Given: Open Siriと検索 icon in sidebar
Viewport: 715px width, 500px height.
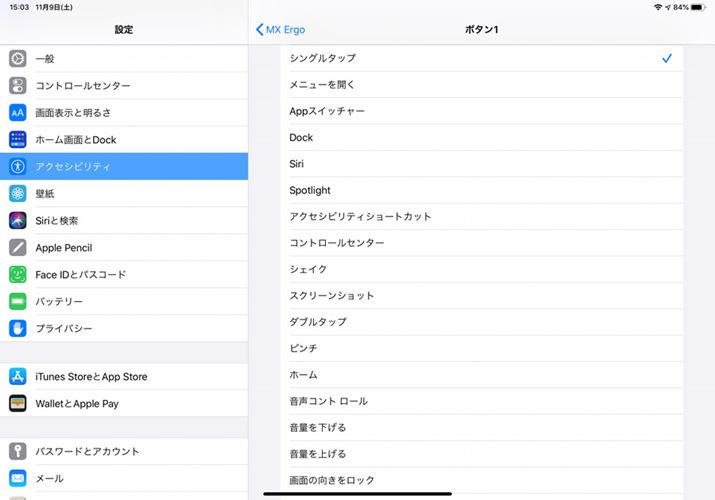Looking at the screenshot, I should point(18,221).
